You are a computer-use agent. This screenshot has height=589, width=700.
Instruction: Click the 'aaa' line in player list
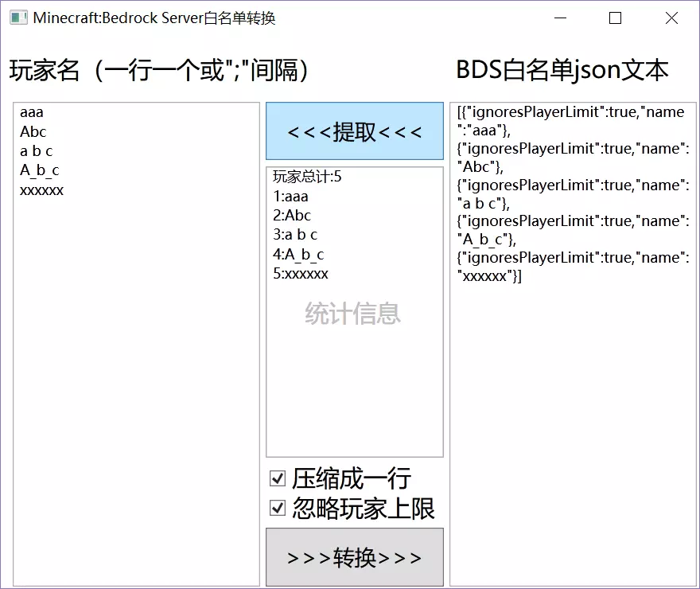[x=32, y=112]
